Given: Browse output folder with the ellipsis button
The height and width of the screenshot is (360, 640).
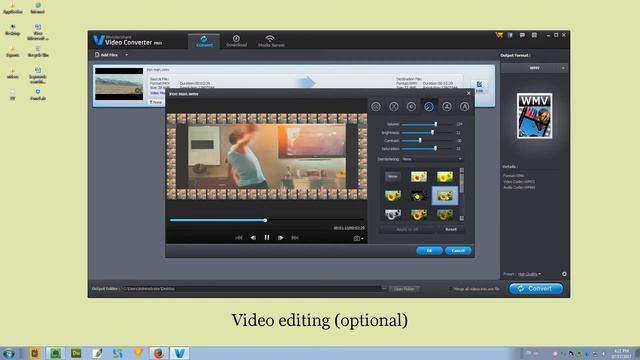Looking at the screenshot, I should [x=384, y=289].
